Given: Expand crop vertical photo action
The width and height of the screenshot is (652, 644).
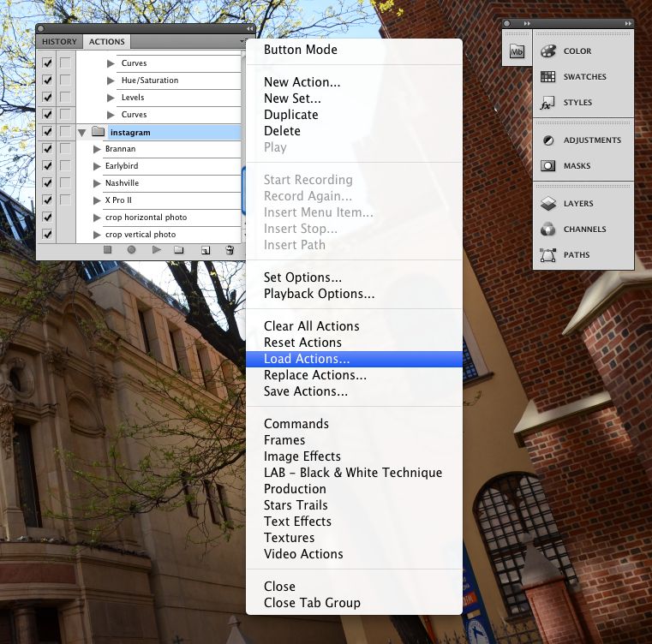Looking at the screenshot, I should (x=97, y=235).
